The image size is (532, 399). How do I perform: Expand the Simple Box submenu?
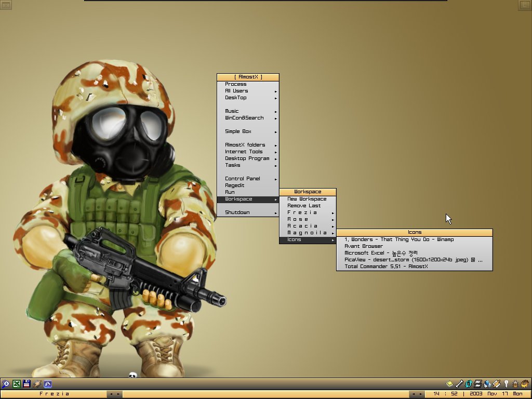tap(248, 131)
